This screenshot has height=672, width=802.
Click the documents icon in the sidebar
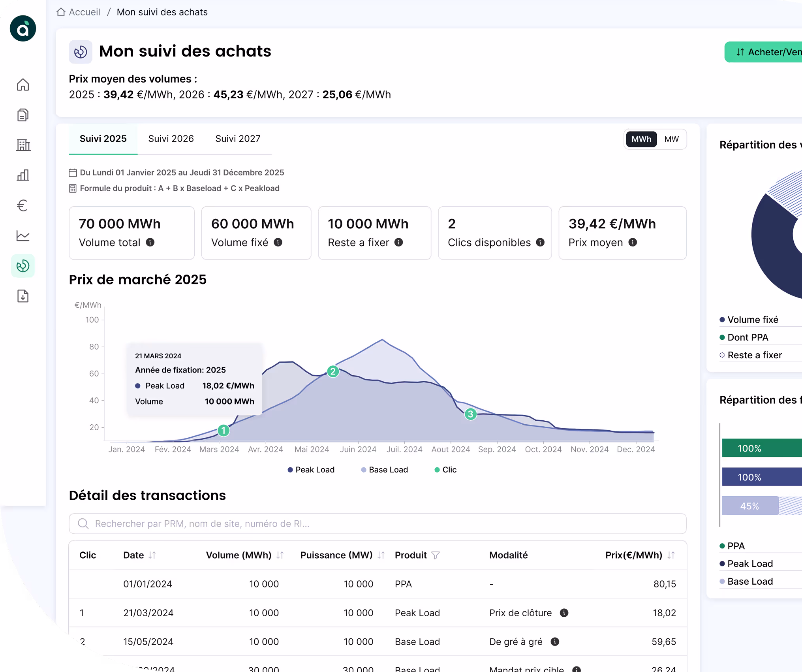23,115
